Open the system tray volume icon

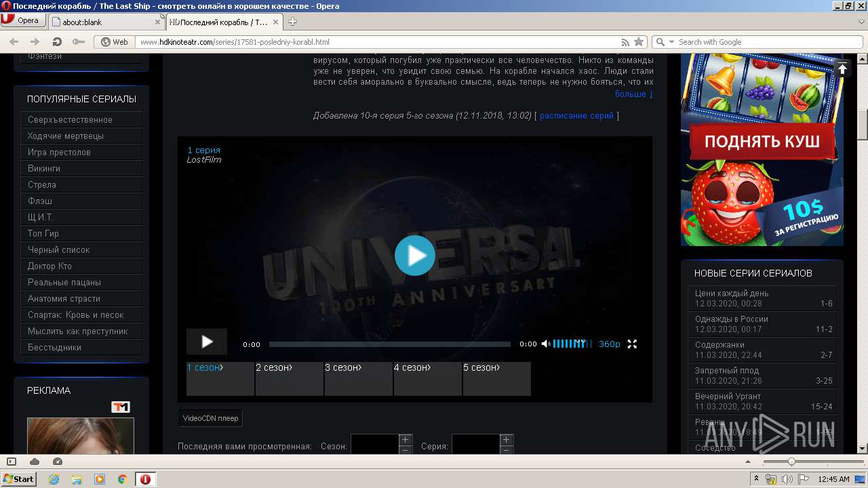point(787,479)
